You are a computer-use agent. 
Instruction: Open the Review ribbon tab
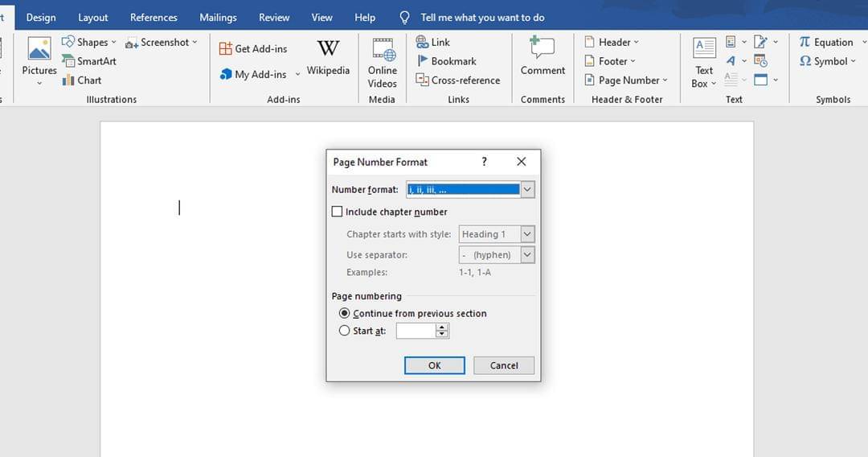point(274,18)
